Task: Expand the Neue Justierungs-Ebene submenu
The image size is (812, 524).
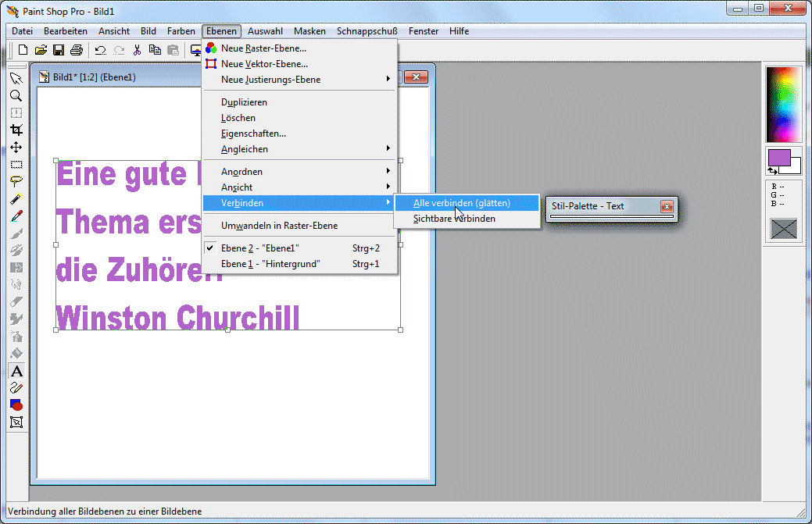Action: pos(299,79)
